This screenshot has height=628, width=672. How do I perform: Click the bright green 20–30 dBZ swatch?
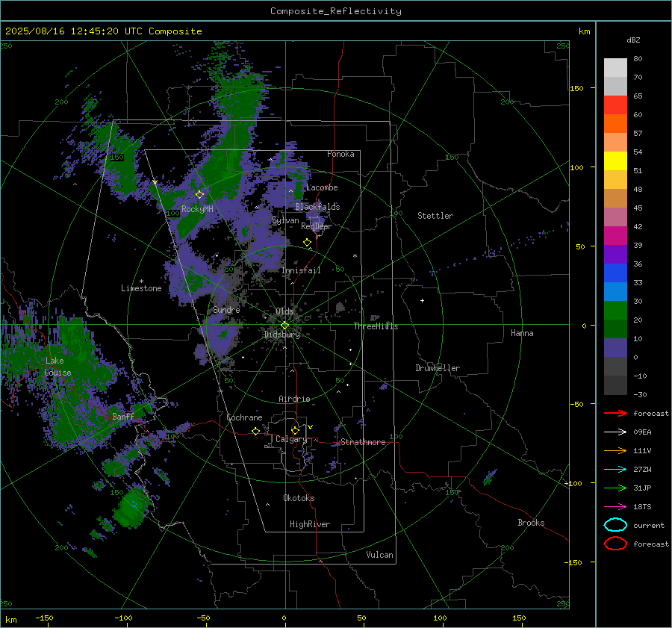615,311
